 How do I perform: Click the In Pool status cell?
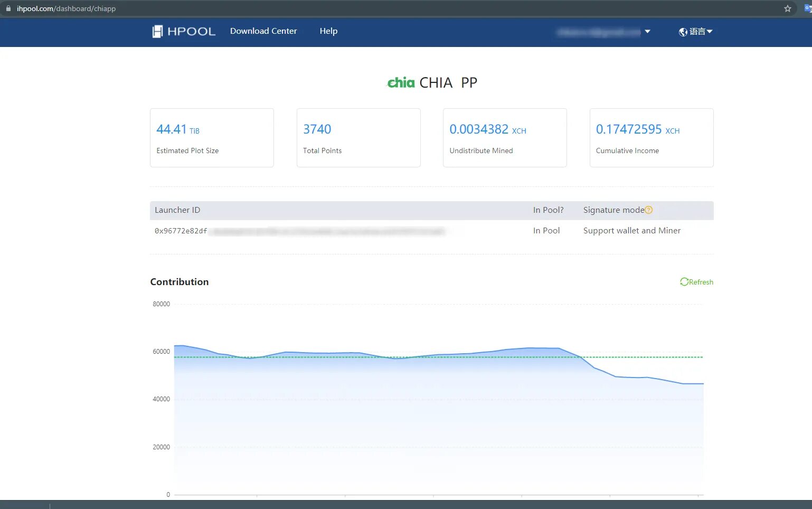point(546,231)
